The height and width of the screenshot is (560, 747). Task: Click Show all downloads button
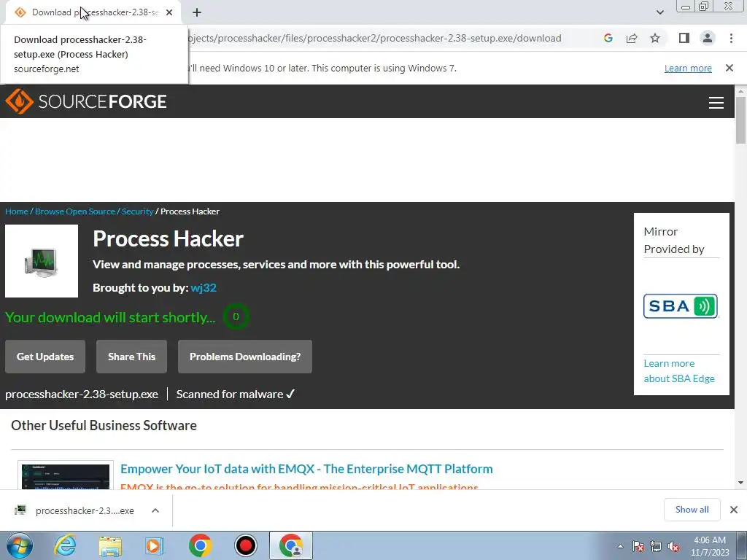point(692,510)
